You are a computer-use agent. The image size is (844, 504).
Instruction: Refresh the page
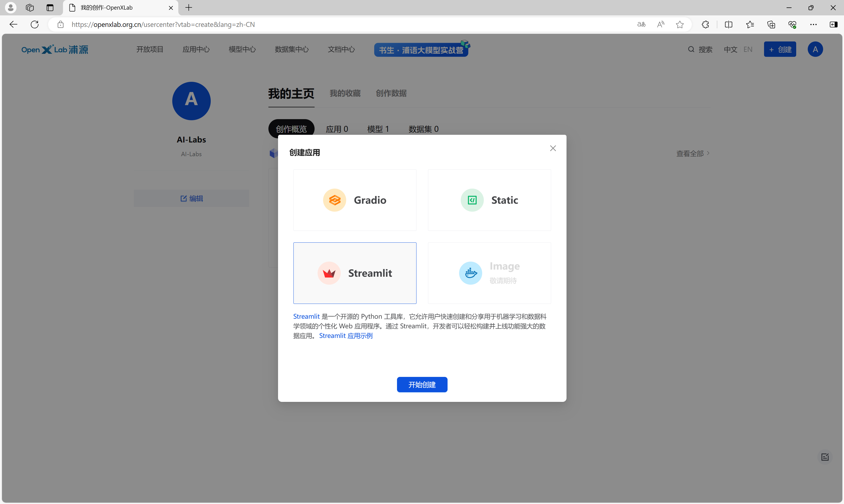click(x=35, y=24)
